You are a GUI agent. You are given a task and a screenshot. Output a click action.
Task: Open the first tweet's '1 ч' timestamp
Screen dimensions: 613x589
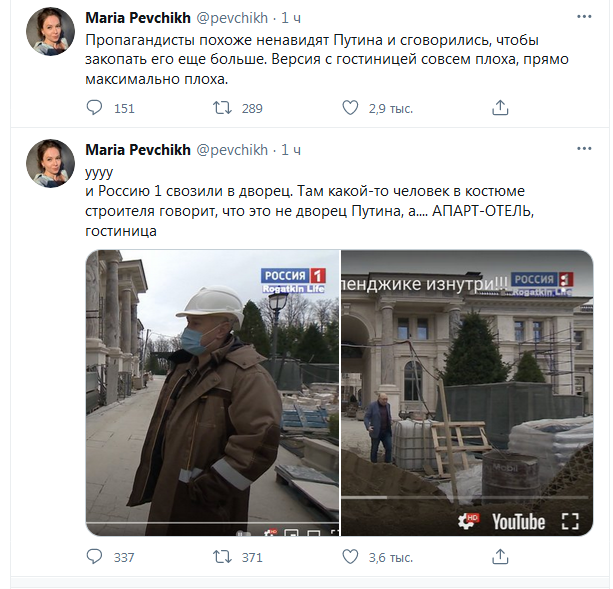(293, 18)
